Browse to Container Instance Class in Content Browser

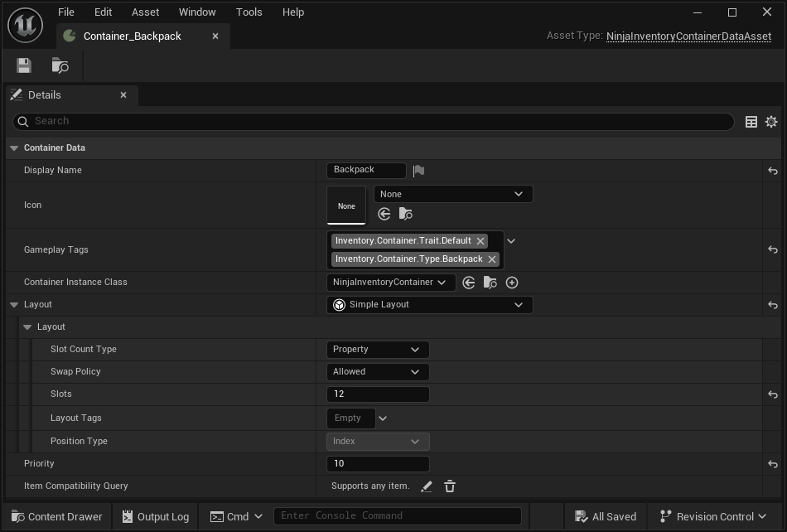490,283
